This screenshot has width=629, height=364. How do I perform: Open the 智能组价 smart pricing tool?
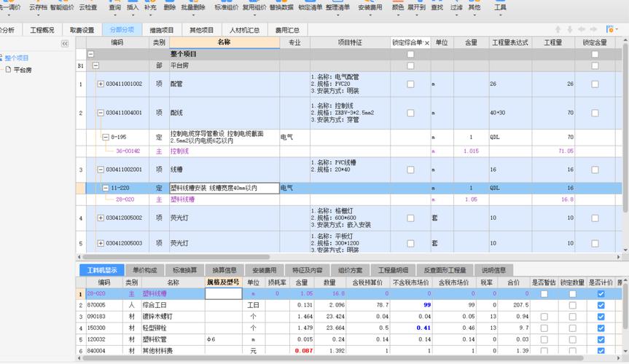(x=61, y=7)
